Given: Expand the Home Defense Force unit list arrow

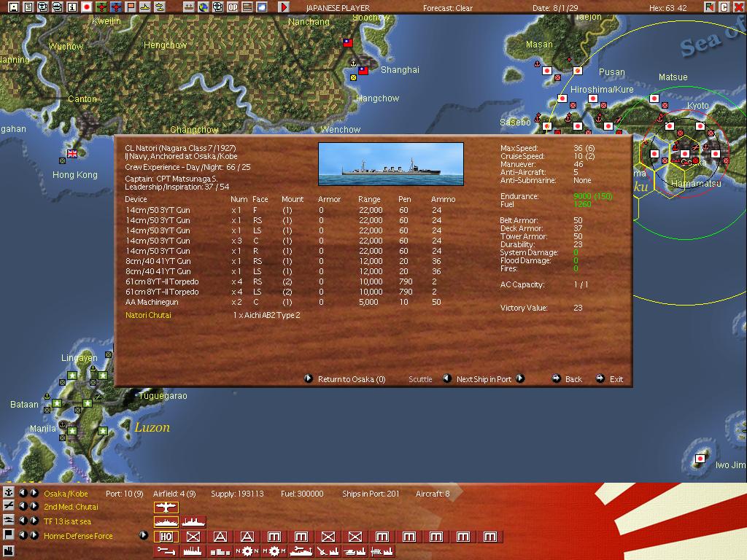Looking at the screenshot, I should (x=144, y=535).
